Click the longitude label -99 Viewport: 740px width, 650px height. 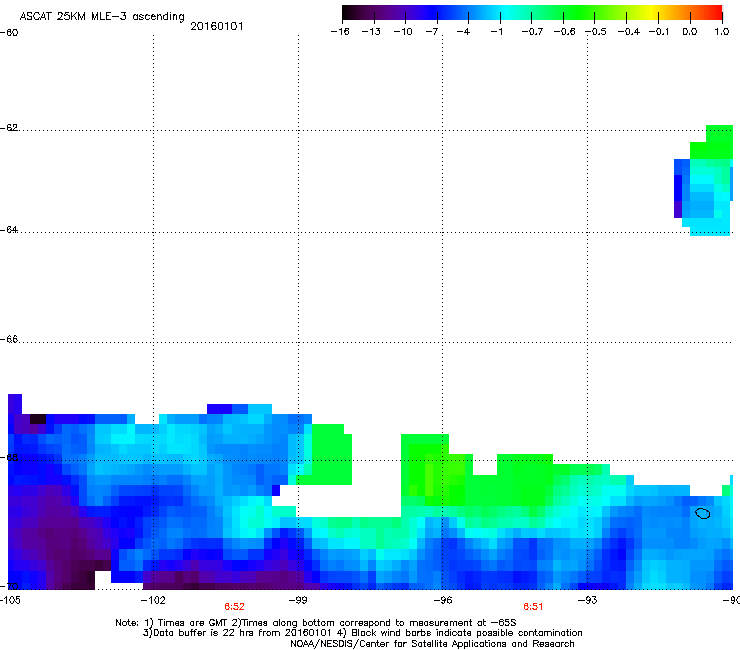(298, 600)
